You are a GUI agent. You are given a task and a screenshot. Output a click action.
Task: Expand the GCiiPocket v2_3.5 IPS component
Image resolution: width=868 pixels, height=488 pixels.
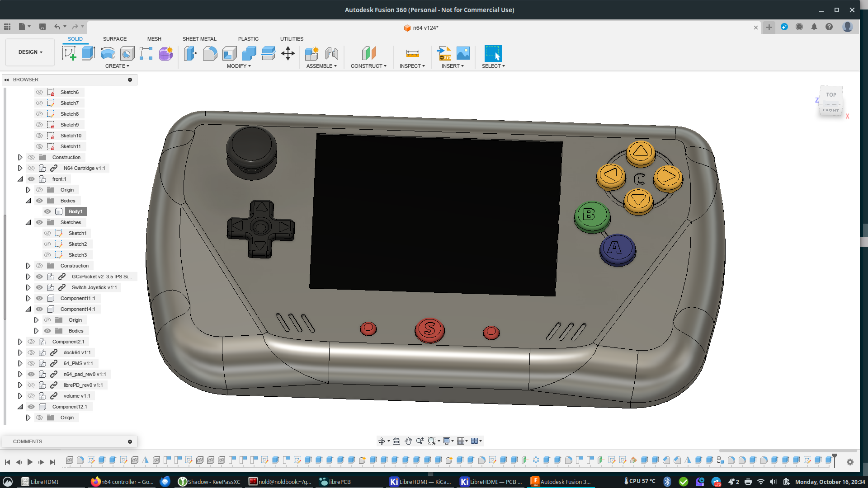(28, 277)
